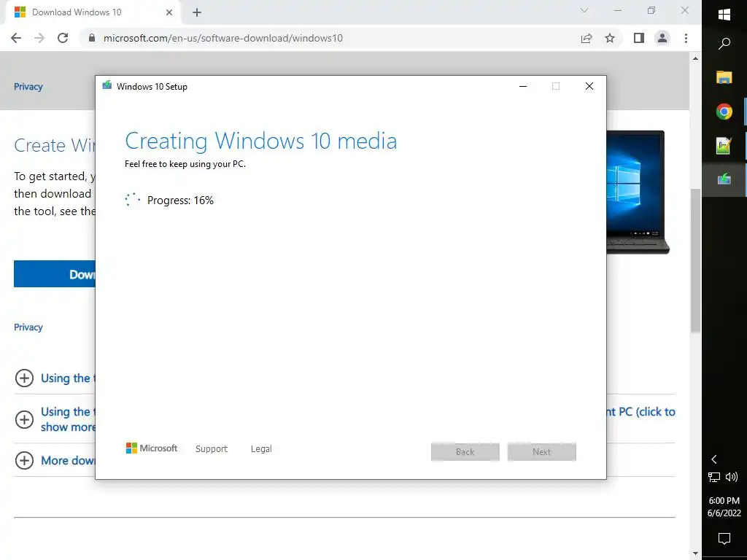The width and height of the screenshot is (747, 560).
Task: Click the page scrollbar up arrow
Action: click(695, 58)
